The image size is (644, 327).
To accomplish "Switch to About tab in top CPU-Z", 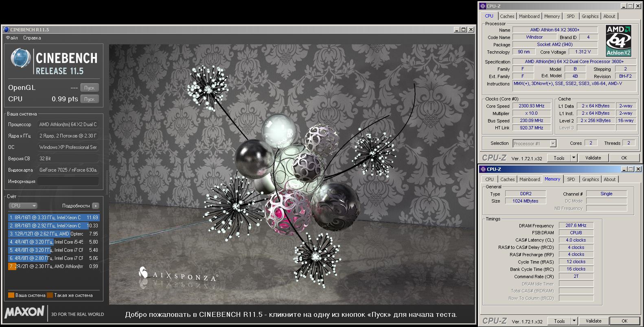I will coord(609,16).
